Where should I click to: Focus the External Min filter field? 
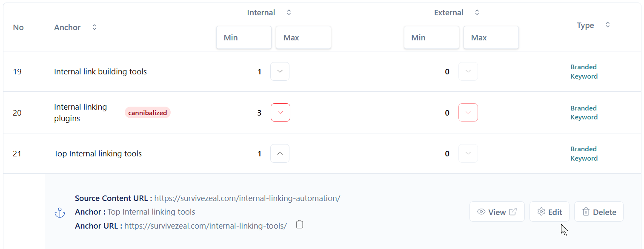[x=432, y=37]
